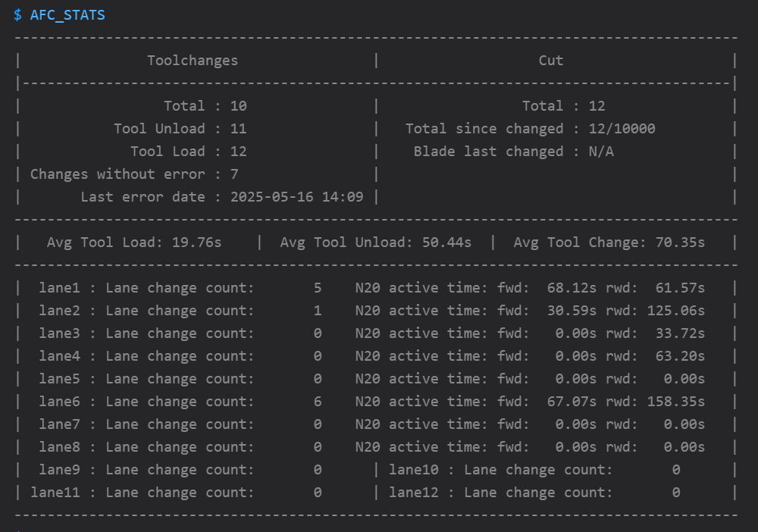The image size is (758, 532).
Task: Select the Tool Unload count value 11
Action: (x=238, y=129)
